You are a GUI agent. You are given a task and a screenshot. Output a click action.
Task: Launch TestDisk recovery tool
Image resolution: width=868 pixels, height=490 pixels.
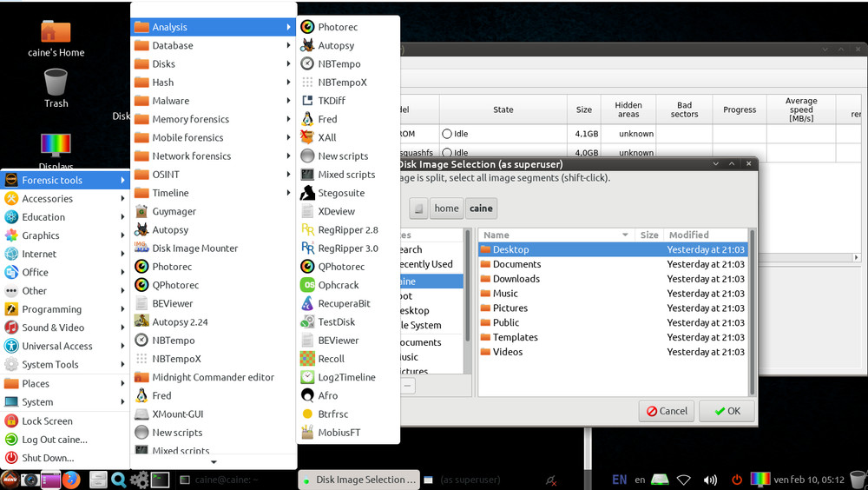pos(336,321)
